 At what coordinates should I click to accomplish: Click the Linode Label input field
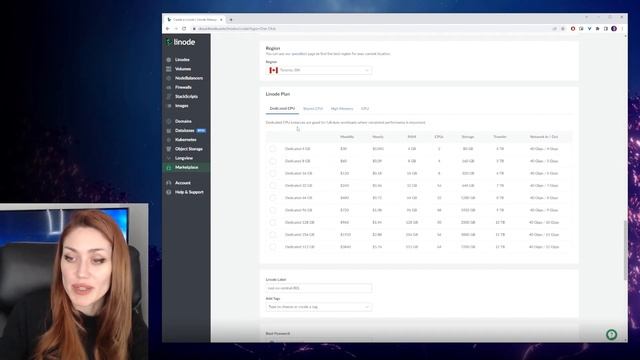click(x=318, y=288)
